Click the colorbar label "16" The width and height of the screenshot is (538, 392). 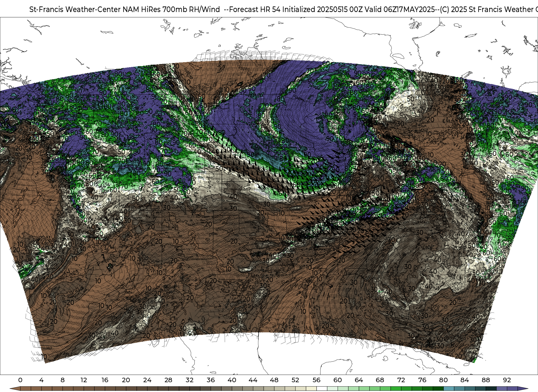(x=105, y=380)
